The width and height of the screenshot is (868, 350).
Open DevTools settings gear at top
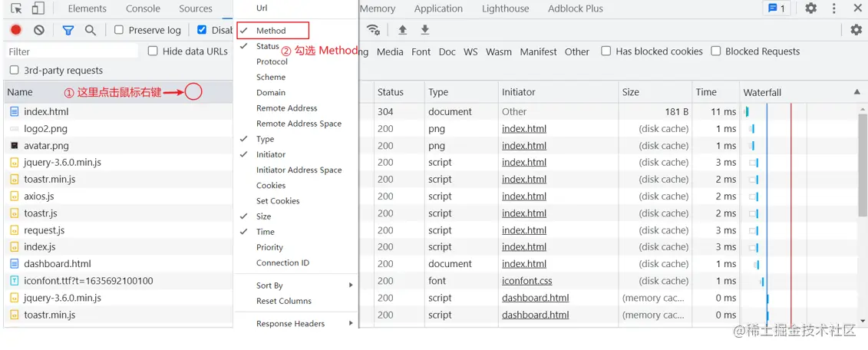pyautogui.click(x=811, y=8)
